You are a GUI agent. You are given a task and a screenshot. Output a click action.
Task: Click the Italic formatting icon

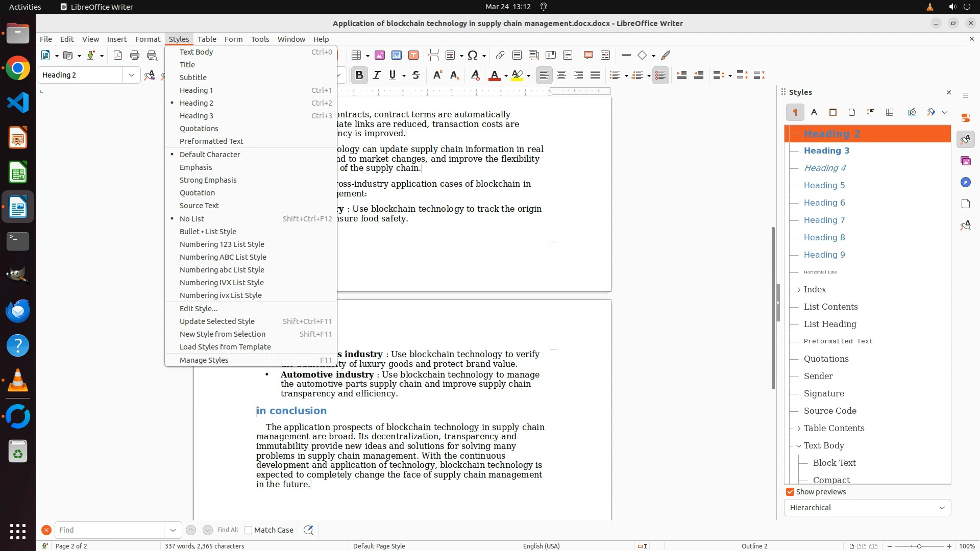(x=377, y=76)
